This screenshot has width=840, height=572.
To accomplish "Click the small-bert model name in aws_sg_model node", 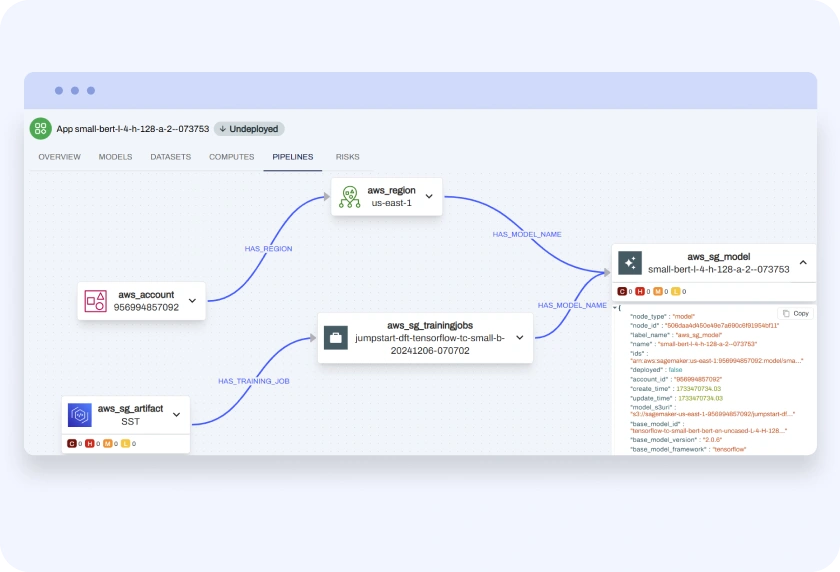I will click(x=719, y=269).
